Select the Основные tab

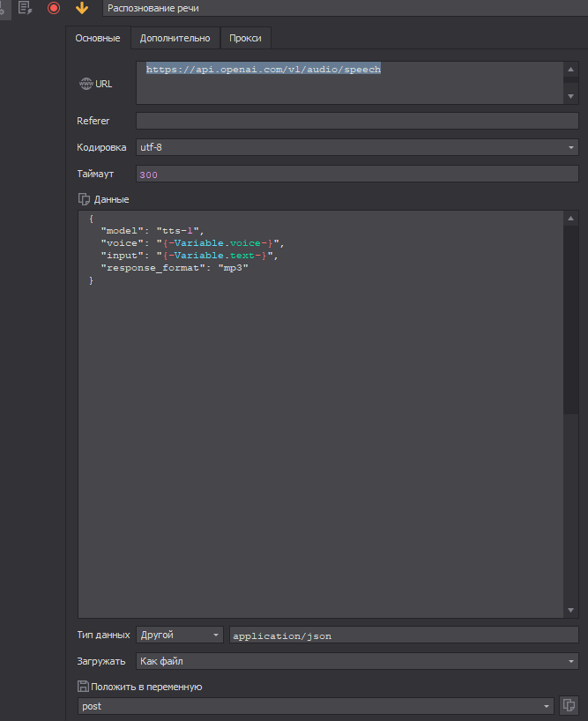pyautogui.click(x=98, y=38)
